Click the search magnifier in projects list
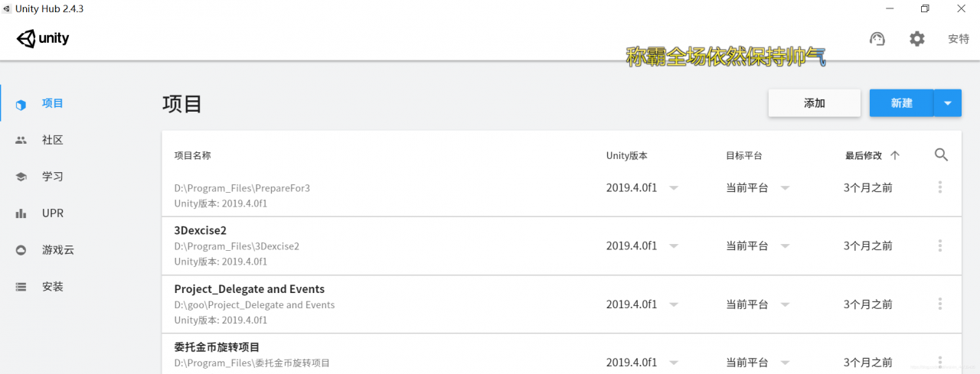Image resolution: width=980 pixels, height=374 pixels. point(942,155)
